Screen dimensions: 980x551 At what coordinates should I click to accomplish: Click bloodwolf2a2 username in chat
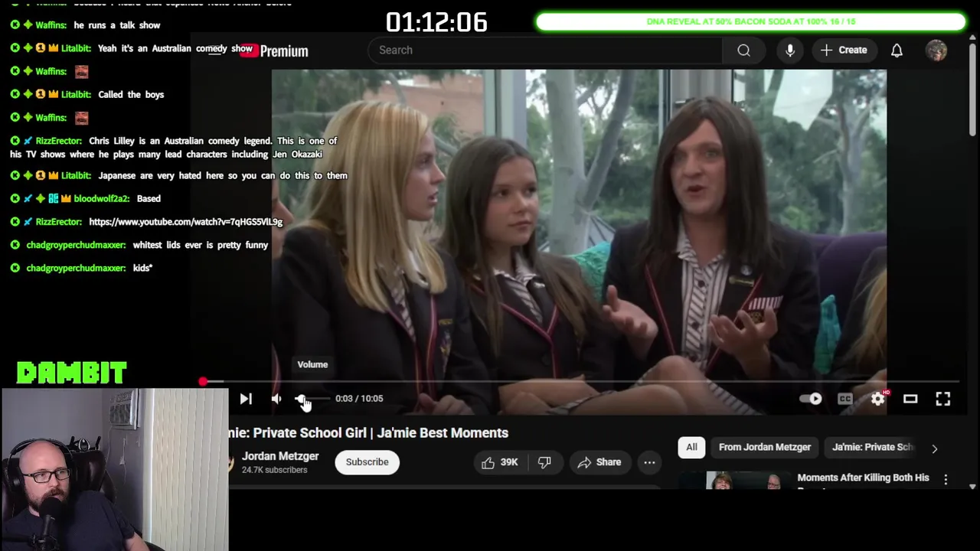click(x=103, y=198)
